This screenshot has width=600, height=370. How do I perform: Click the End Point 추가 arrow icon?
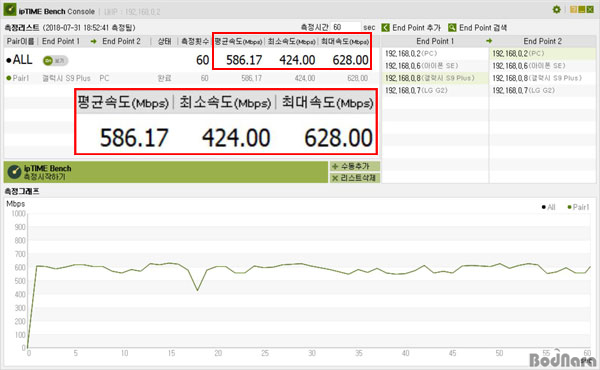tap(386, 28)
